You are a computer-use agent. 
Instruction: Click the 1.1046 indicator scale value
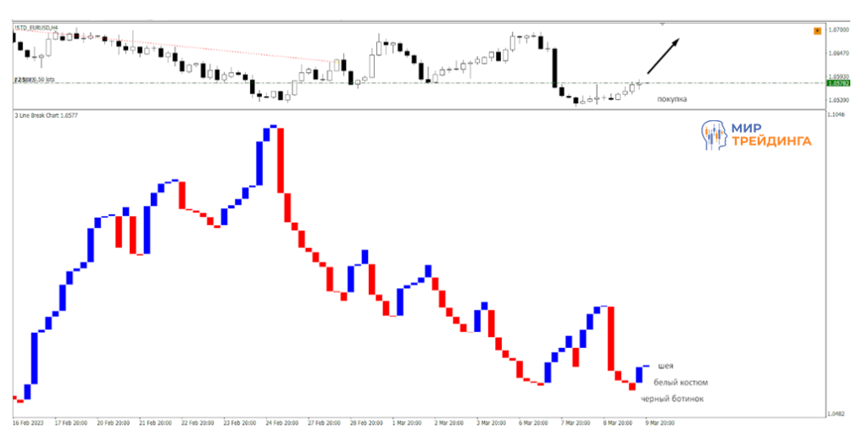pyautogui.click(x=837, y=113)
